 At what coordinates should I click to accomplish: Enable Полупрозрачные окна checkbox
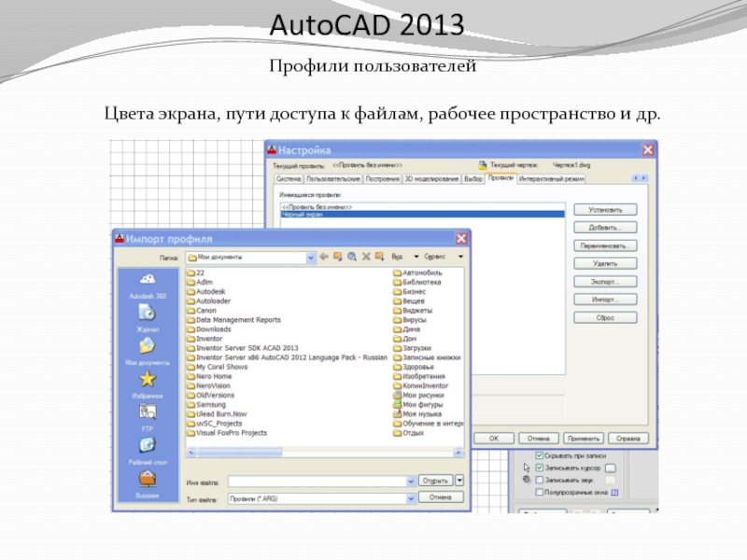click(540, 493)
